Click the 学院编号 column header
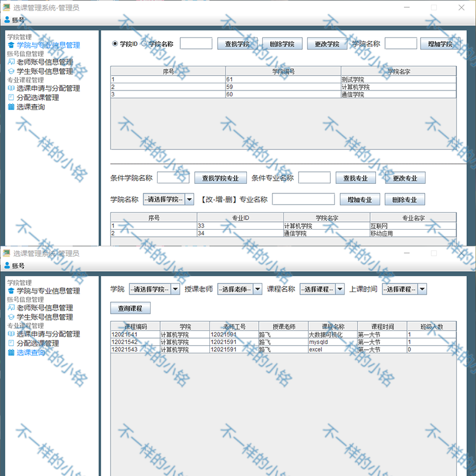476x476 pixels. [283, 71]
